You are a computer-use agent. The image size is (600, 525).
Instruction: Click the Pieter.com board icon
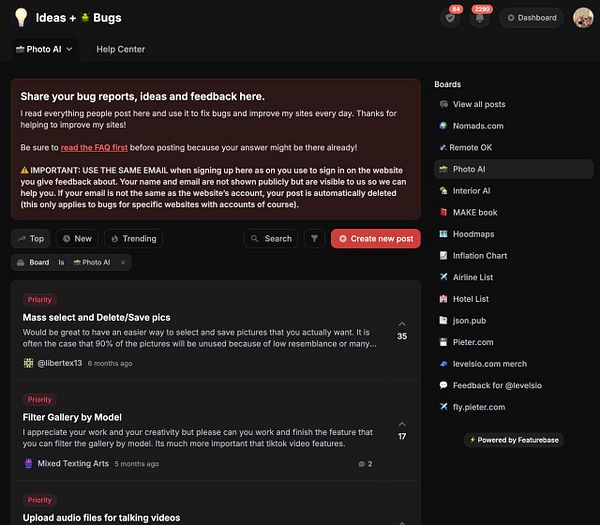tap(443, 342)
